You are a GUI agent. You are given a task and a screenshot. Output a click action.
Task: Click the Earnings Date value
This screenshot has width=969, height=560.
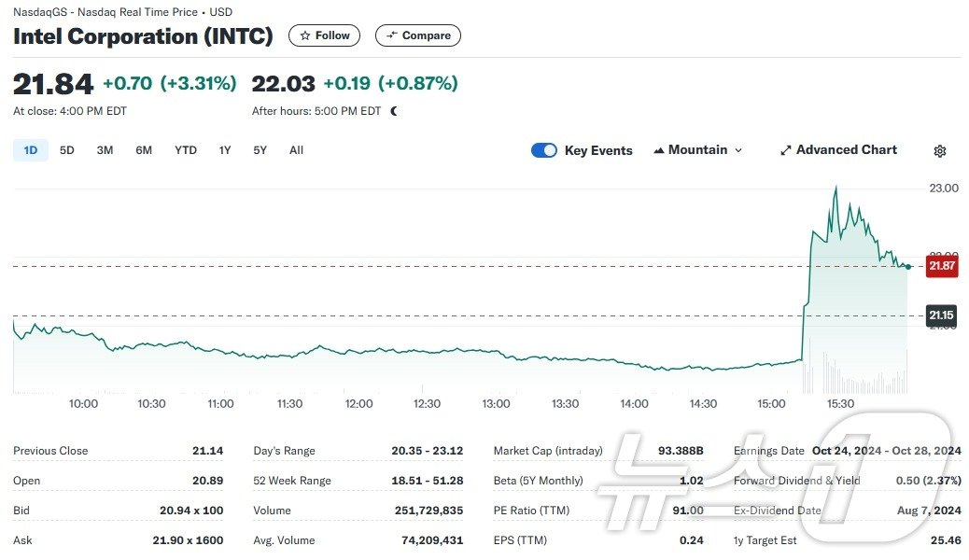[x=886, y=451]
